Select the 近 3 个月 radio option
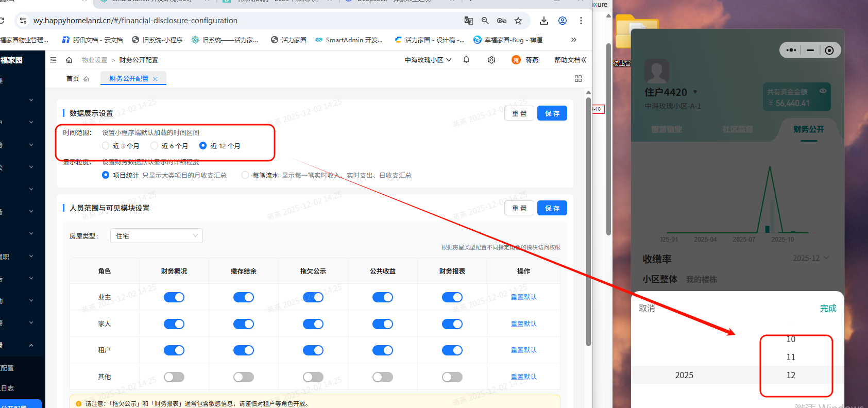868x408 pixels. click(x=106, y=146)
